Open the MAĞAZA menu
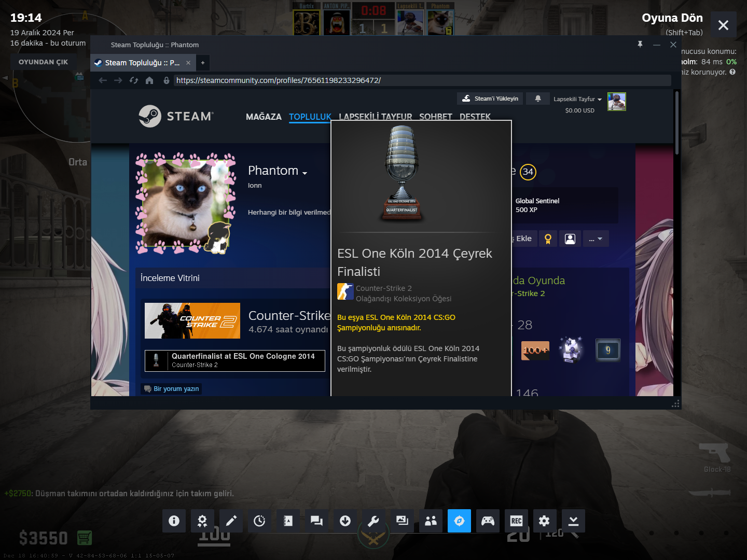The height and width of the screenshot is (560, 747). click(264, 117)
